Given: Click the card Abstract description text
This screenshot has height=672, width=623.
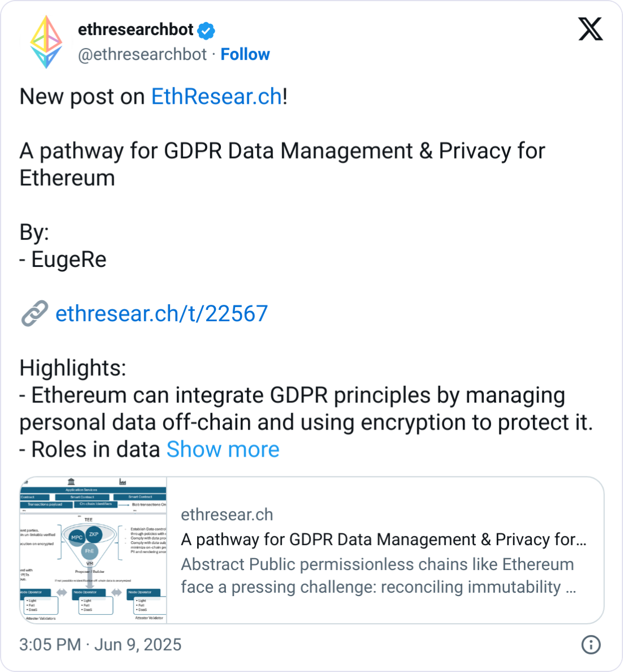Looking at the screenshot, I should [378, 576].
